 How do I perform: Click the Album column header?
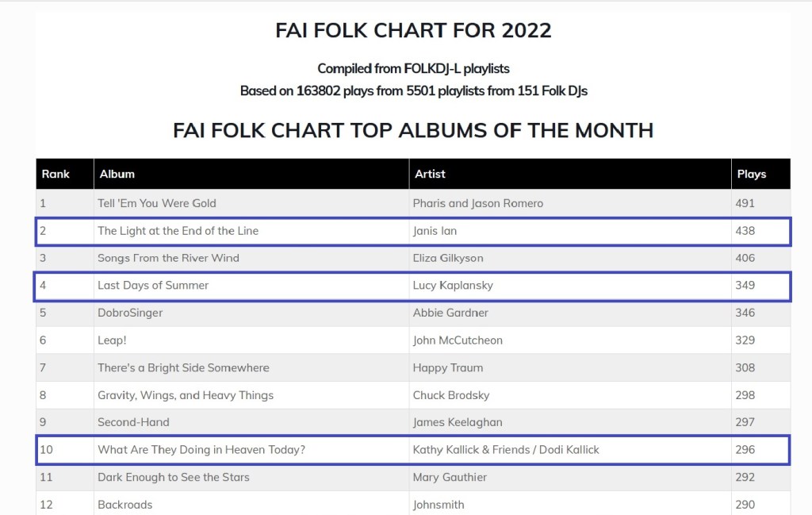[117, 174]
